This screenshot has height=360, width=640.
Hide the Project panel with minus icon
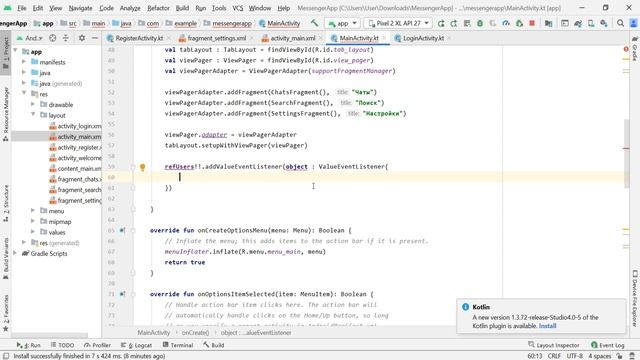tap(95, 38)
